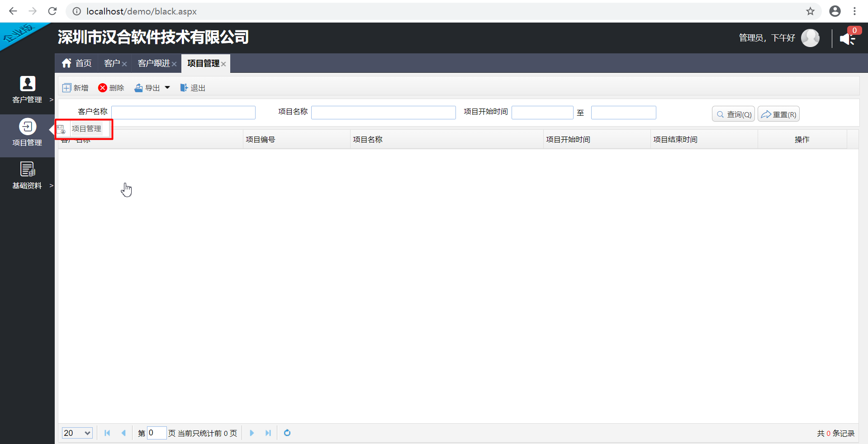
Task: Click the notification speaker icon
Action: tap(847, 39)
